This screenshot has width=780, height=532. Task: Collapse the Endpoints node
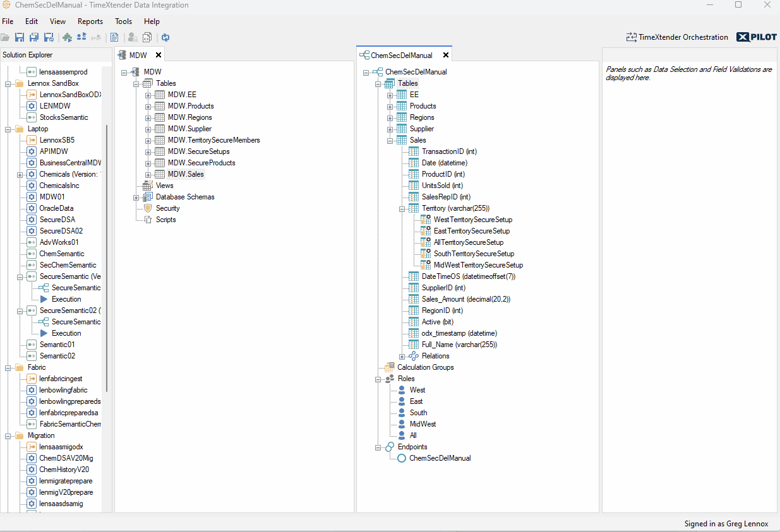click(378, 447)
